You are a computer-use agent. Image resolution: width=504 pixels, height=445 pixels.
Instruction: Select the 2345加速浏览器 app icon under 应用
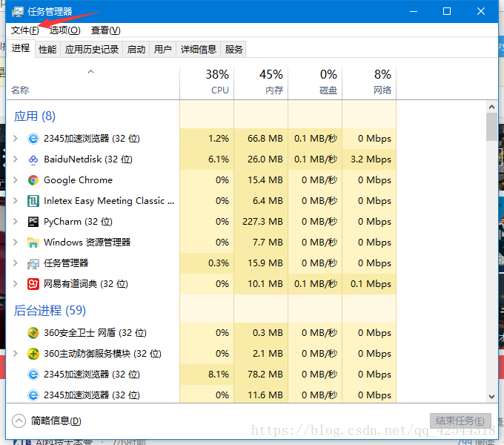(x=33, y=139)
